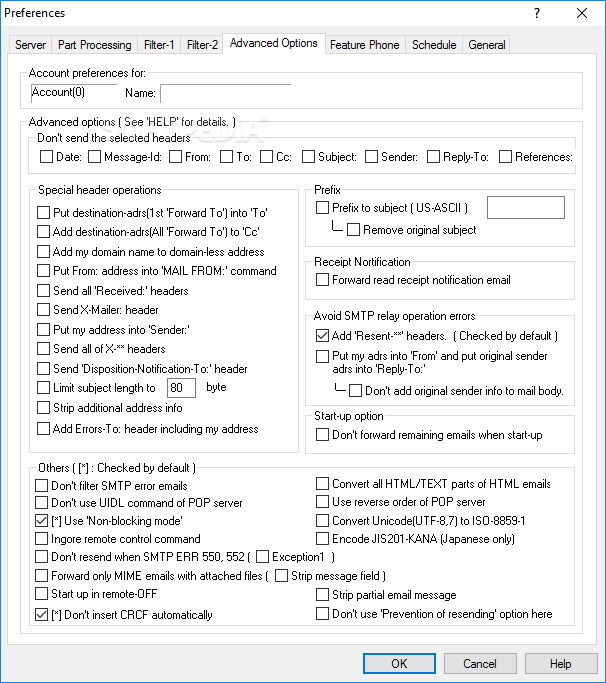606x683 pixels.
Task: Enable Strip message field checkbox
Action: tap(281, 576)
